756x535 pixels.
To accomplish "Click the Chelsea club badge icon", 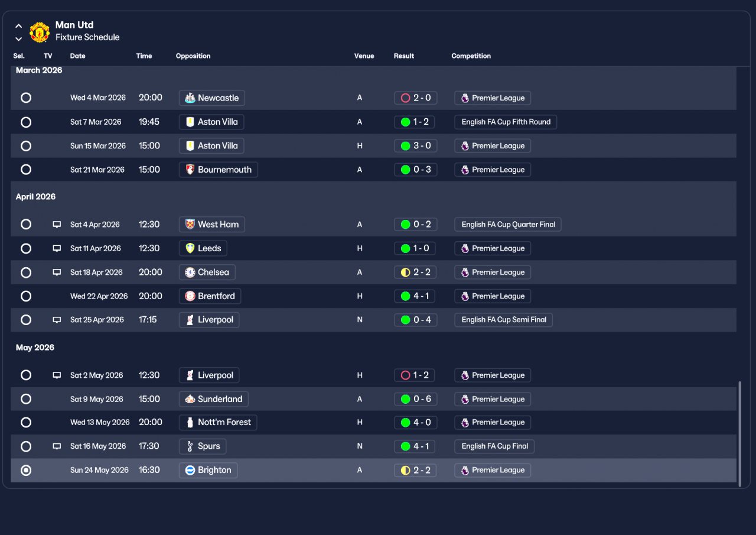I will pyautogui.click(x=190, y=273).
